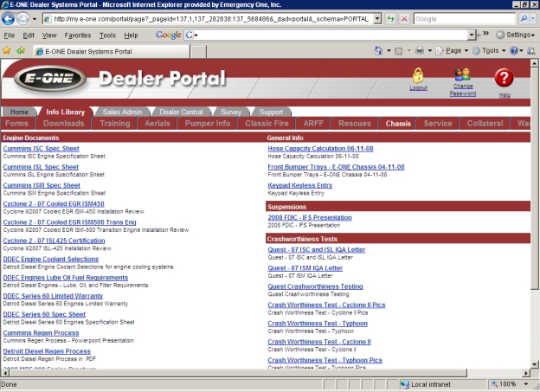Click the Print icon in the command bar
This screenshot has height=392, width=540.
point(420,51)
